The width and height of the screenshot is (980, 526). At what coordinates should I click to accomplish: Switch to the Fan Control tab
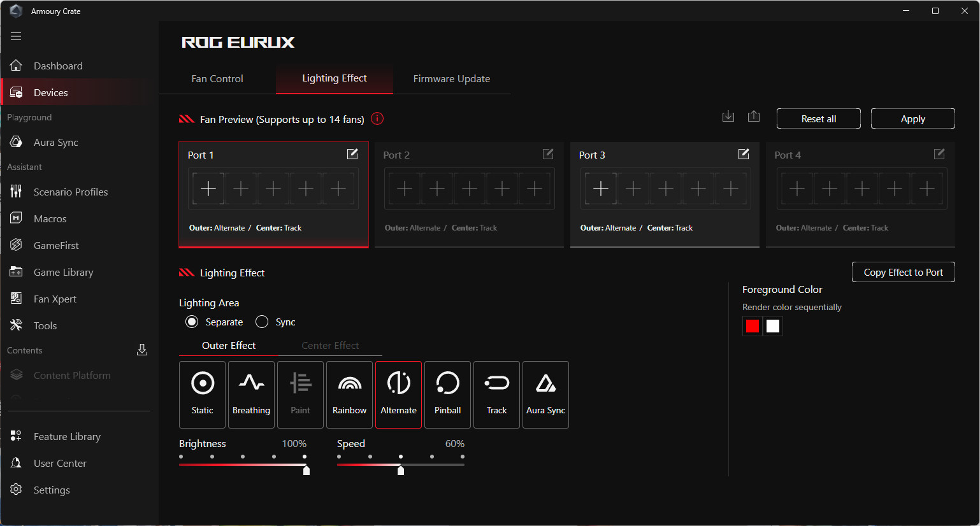[x=217, y=78]
